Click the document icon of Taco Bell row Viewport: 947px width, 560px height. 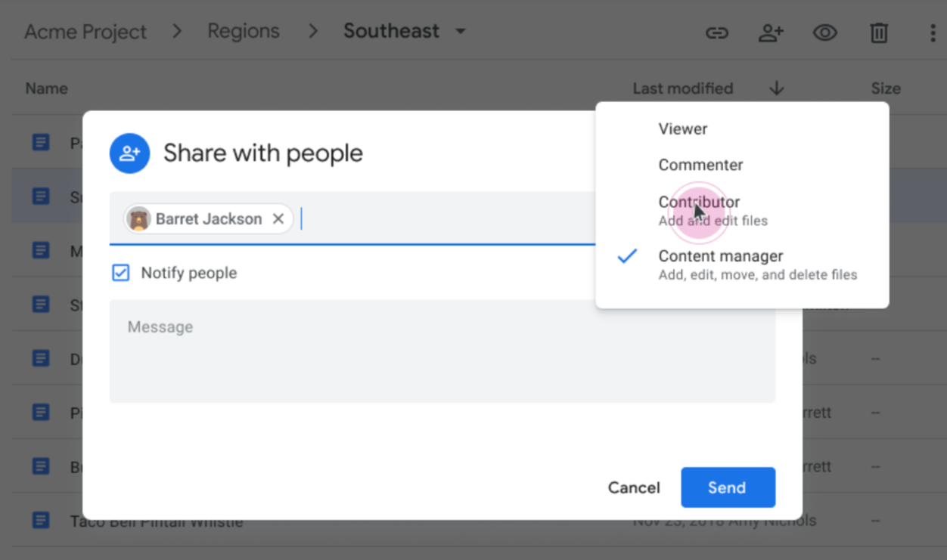click(41, 521)
